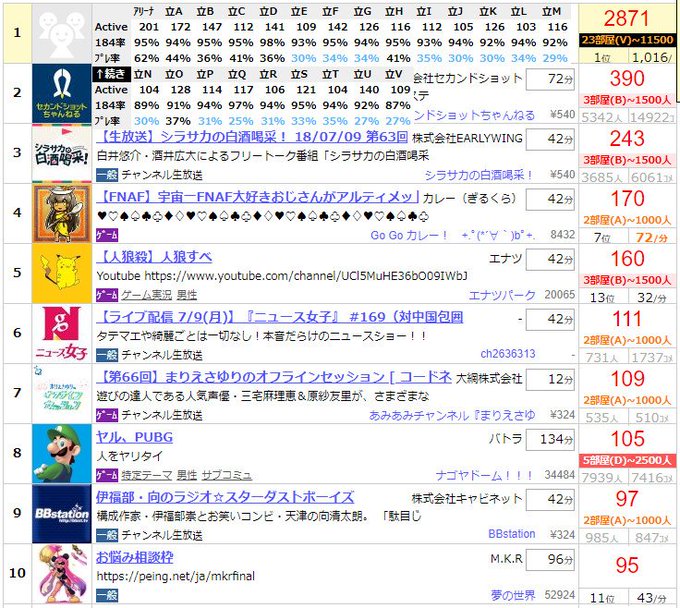This screenshot has height=608, width=680.
Task: Click the ↑続き continuation label
Action: pos(111,74)
